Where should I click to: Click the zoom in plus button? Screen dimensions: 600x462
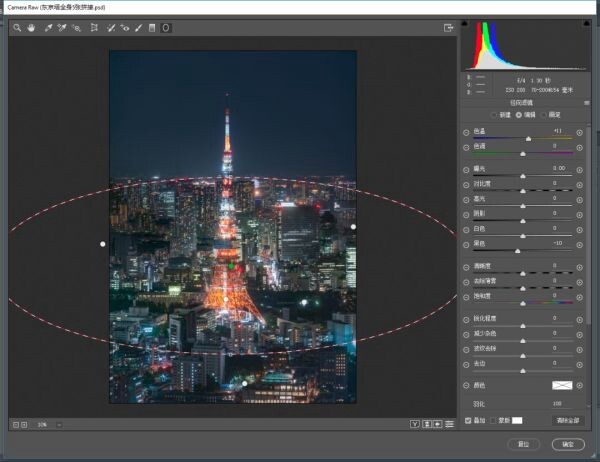pos(24,424)
